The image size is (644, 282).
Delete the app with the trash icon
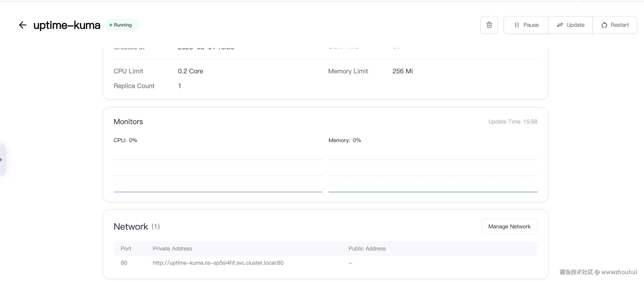[x=489, y=25]
